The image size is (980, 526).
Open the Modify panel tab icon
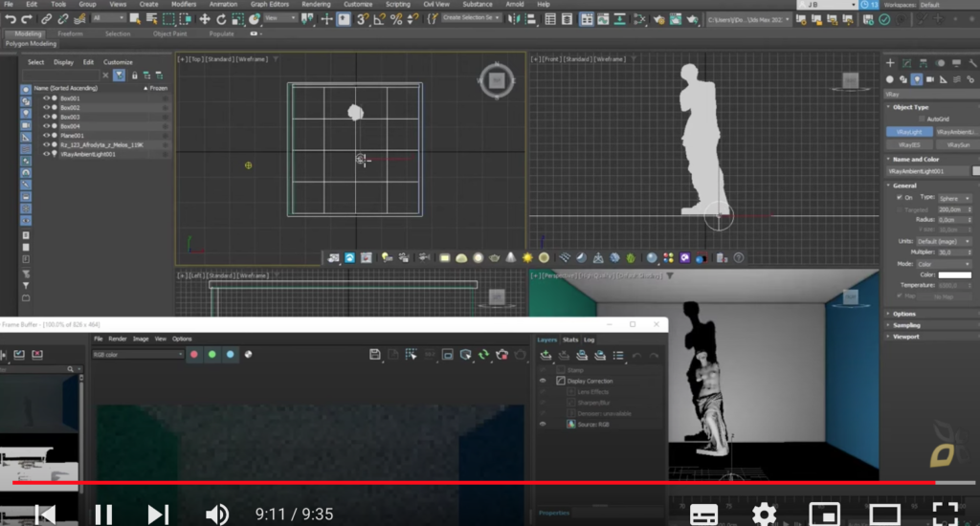point(907,63)
